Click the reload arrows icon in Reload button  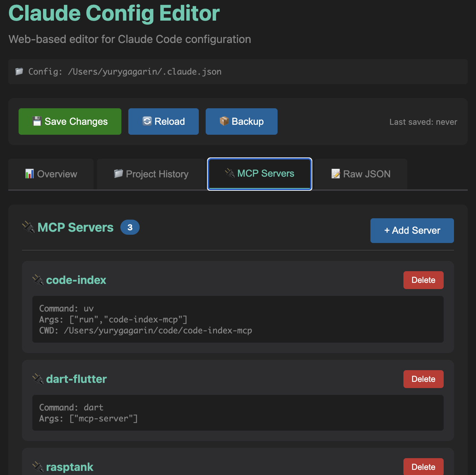(147, 121)
